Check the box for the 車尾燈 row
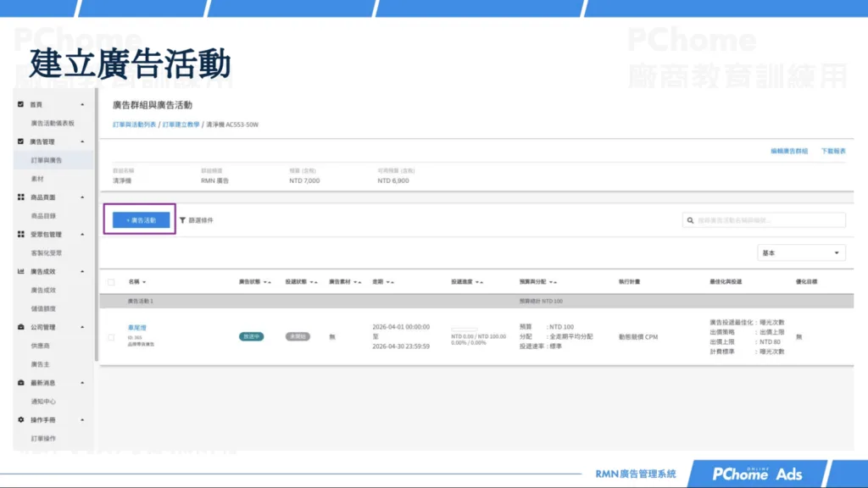The height and width of the screenshot is (488, 868). 111,336
